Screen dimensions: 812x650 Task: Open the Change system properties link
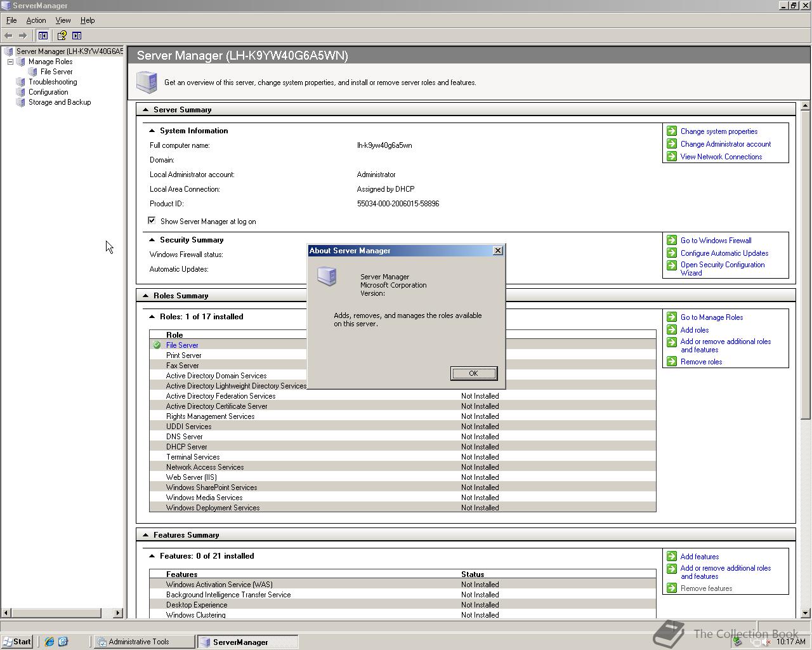(719, 131)
